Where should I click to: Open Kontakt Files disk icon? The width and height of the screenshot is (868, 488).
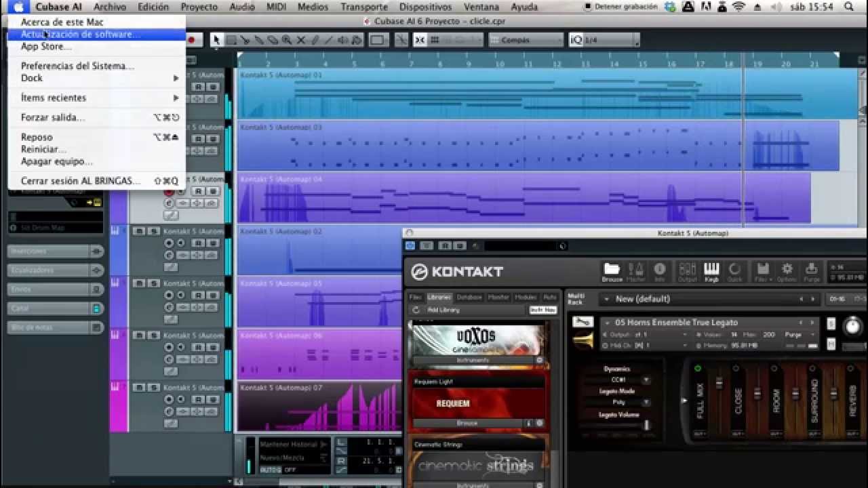point(762,272)
